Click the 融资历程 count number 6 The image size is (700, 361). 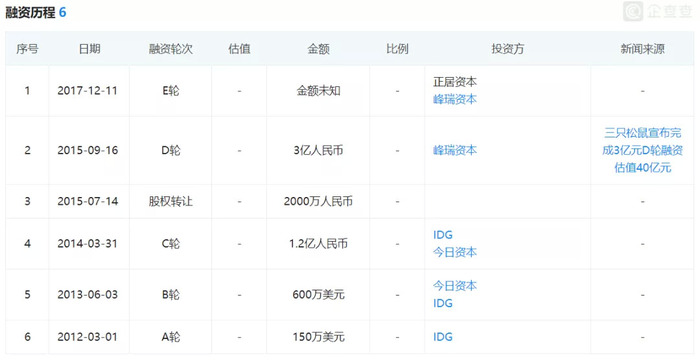(62, 12)
